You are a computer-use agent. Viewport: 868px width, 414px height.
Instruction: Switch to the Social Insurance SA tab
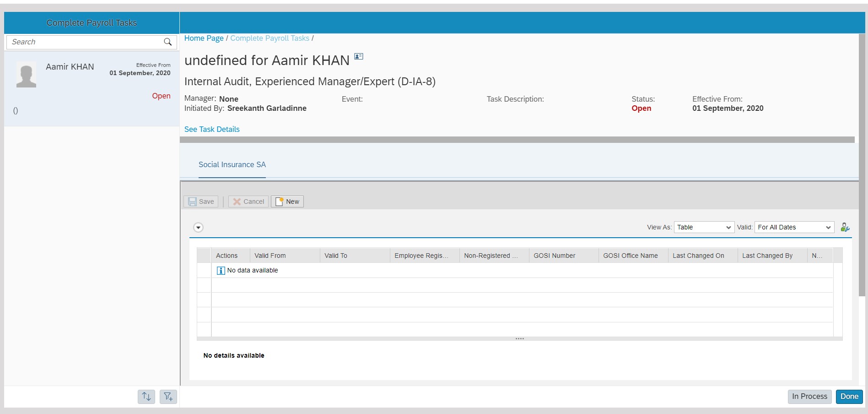pyautogui.click(x=232, y=164)
